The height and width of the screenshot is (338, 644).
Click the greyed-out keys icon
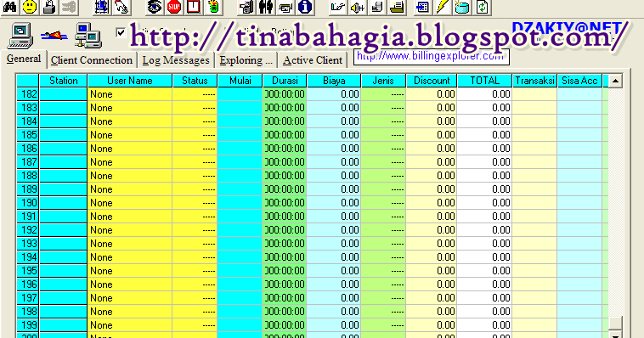point(69,7)
